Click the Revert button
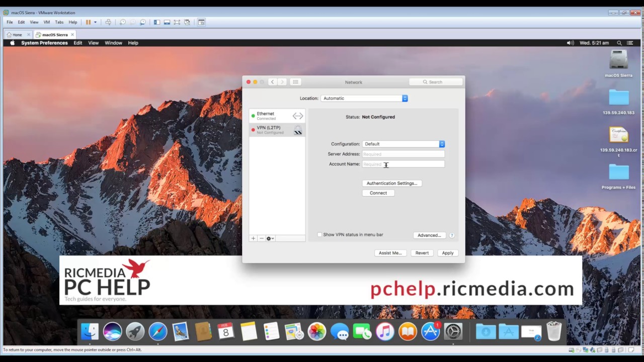This screenshot has width=644, height=362. point(422,253)
